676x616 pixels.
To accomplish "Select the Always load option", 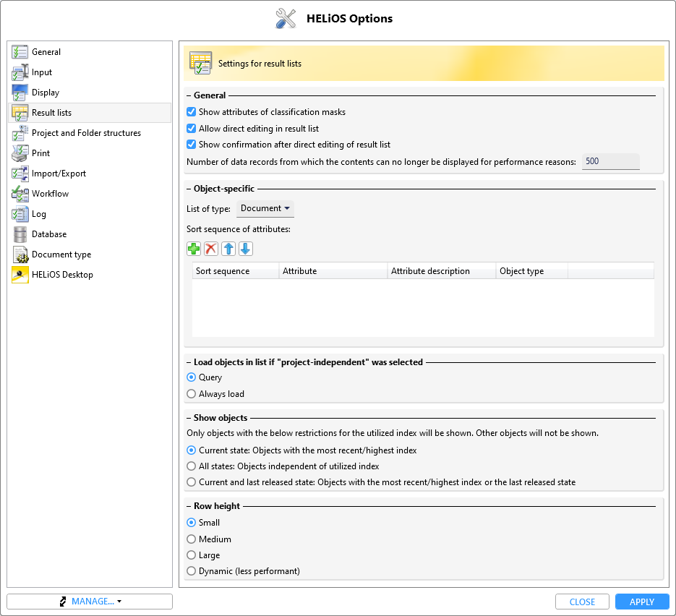I will (x=192, y=393).
